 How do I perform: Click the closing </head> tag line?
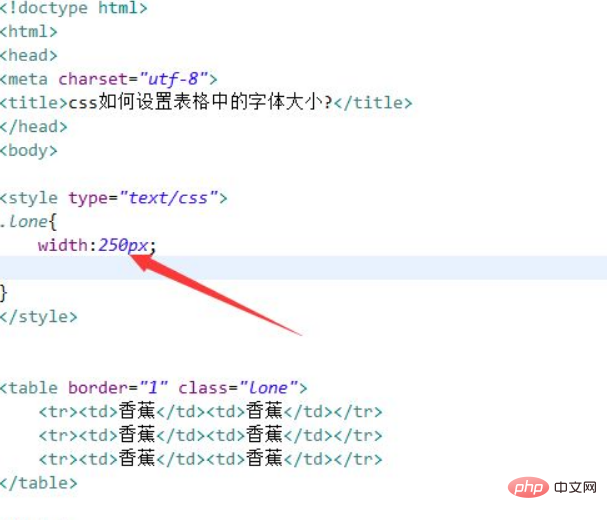tap(34, 127)
